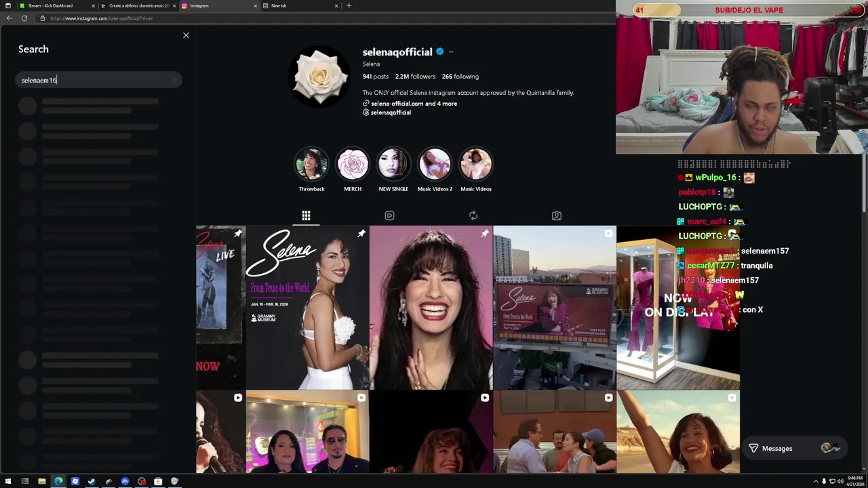Click the site lock icon in the address bar
The image size is (868, 488).
[43, 18]
